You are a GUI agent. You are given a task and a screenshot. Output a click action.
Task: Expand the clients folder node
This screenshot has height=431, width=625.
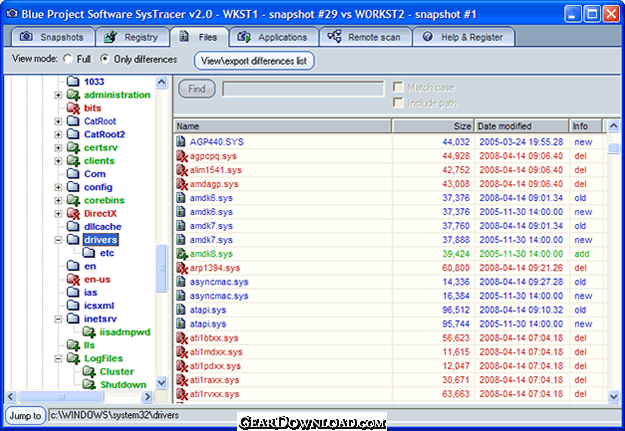coord(58,161)
